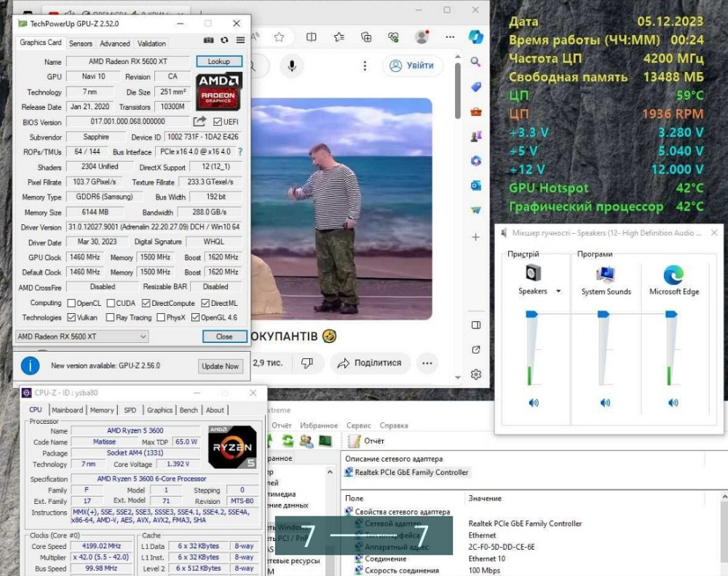This screenshot has width=728, height=576.
Task: Click the Lookup button
Action: tap(218, 62)
